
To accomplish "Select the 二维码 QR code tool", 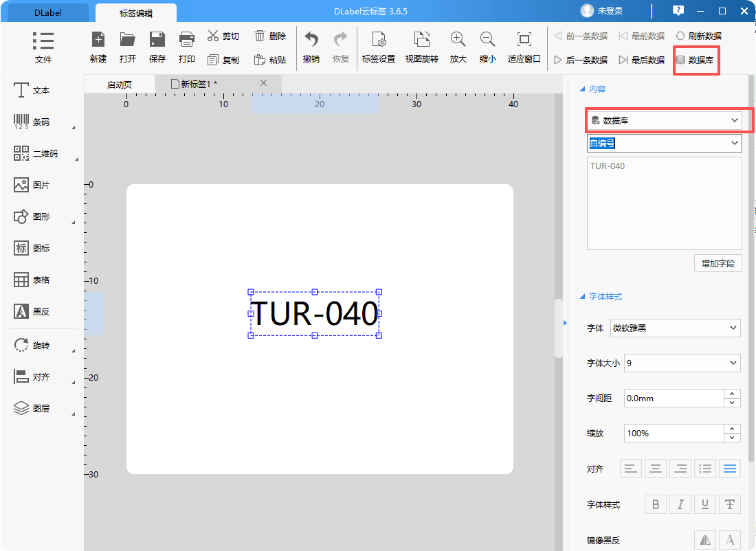I will point(36,153).
